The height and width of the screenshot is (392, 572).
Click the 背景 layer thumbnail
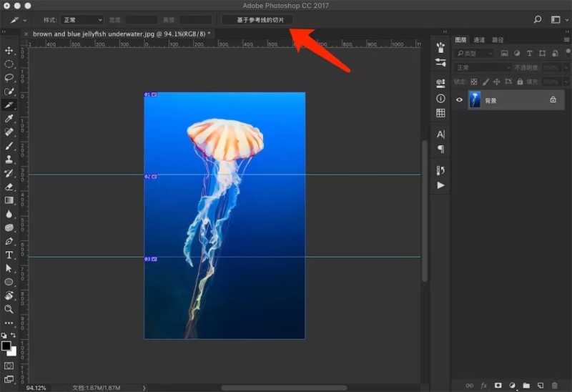(x=475, y=100)
